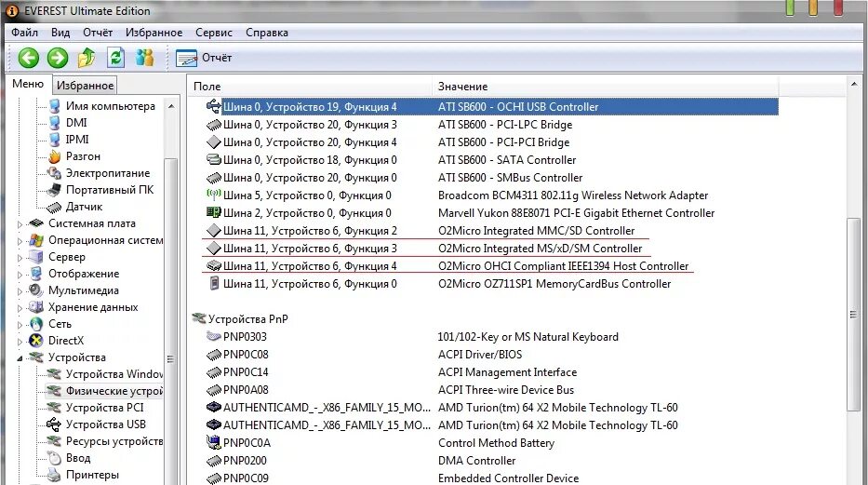
Task: Click the main list vertical scrollbar thumb
Action: pos(853,315)
